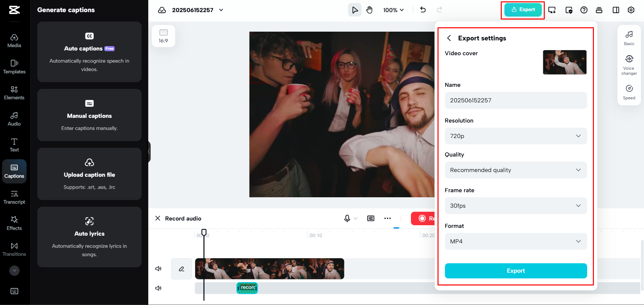644x305 pixels.
Task: Toggle the split panel layout icon
Action: tap(616, 10)
